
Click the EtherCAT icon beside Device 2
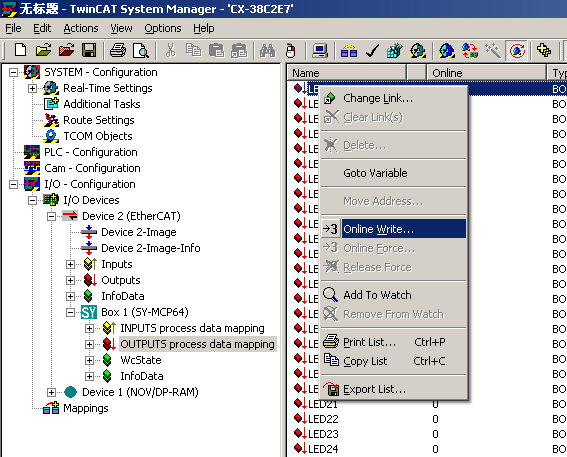tap(70, 216)
